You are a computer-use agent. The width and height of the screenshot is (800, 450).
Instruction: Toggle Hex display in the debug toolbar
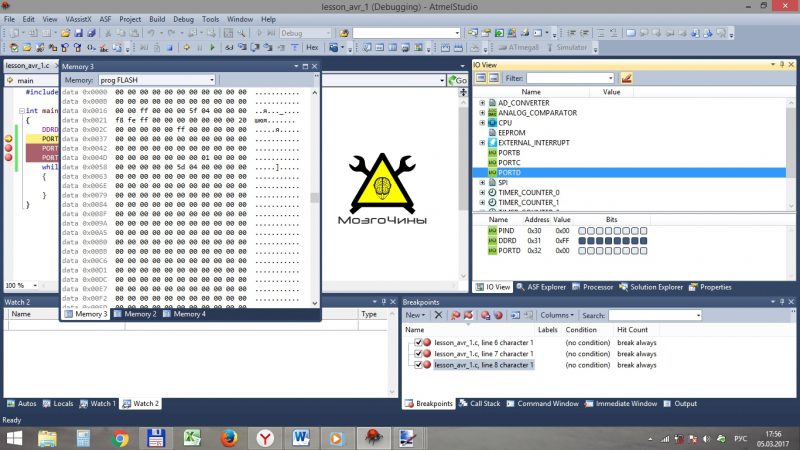pyautogui.click(x=312, y=47)
